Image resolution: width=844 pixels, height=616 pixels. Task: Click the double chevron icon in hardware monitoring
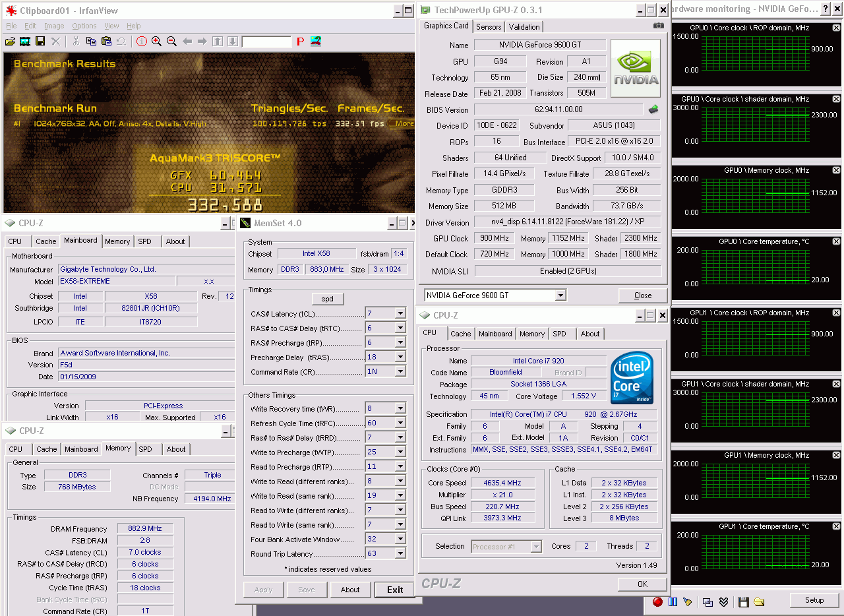pyautogui.click(x=723, y=601)
